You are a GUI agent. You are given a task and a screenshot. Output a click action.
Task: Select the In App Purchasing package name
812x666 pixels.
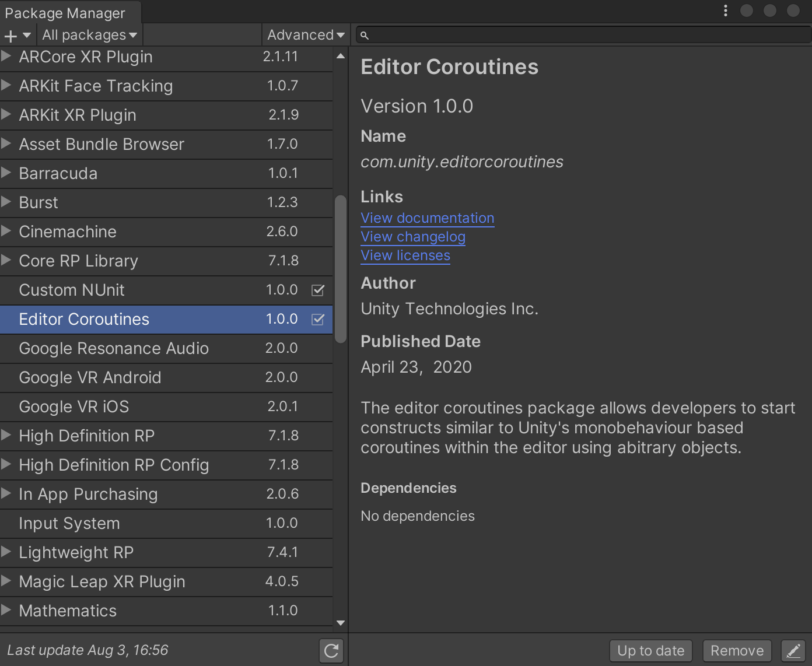pos(88,495)
